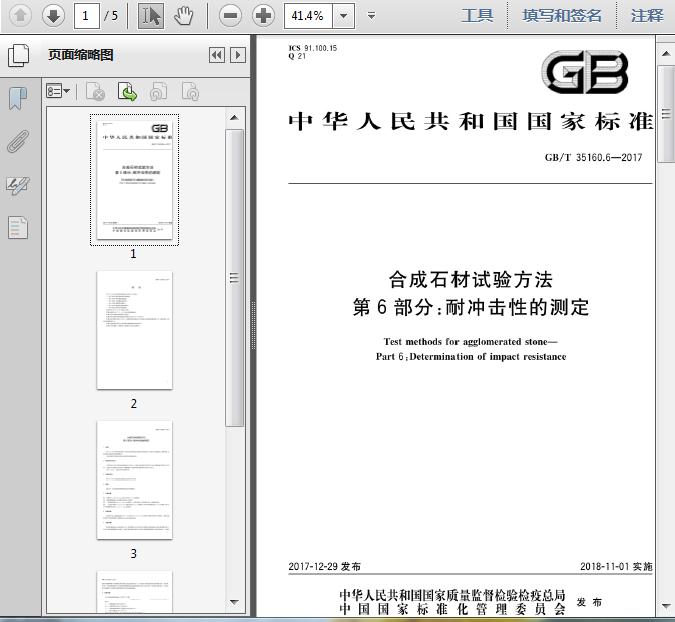Viewport: 675px width, 622px height.
Task: Click document view scroll down arrow
Action: [666, 606]
